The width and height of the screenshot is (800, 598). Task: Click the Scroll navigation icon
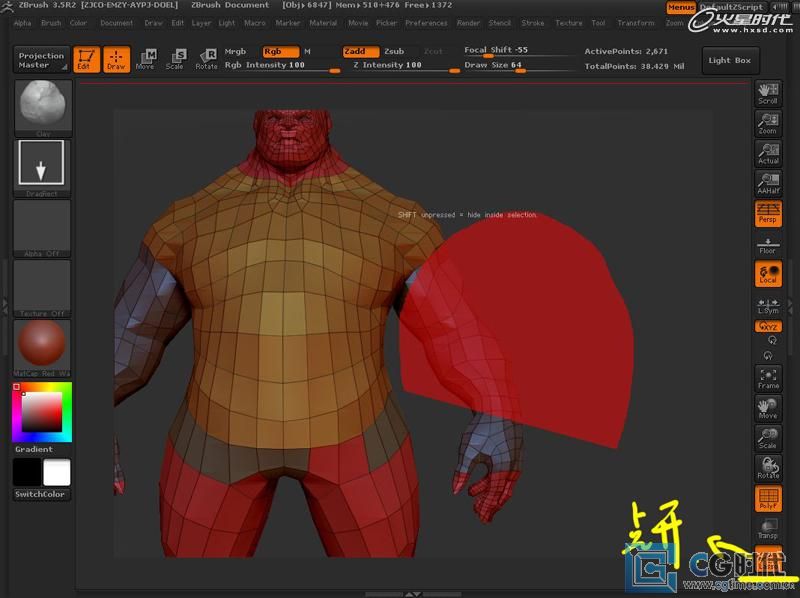(768, 94)
